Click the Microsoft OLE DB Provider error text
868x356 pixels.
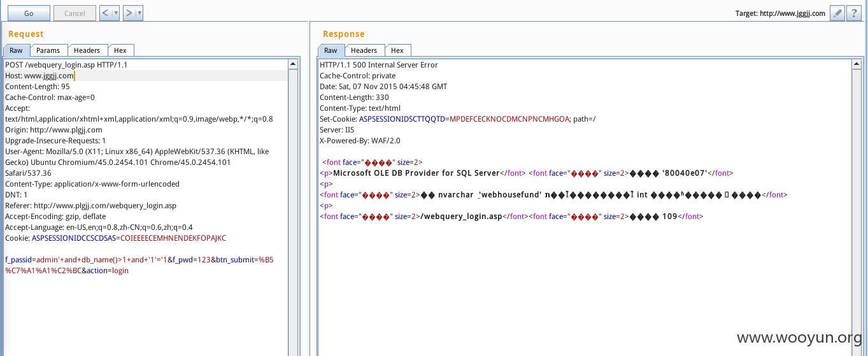[x=416, y=173]
